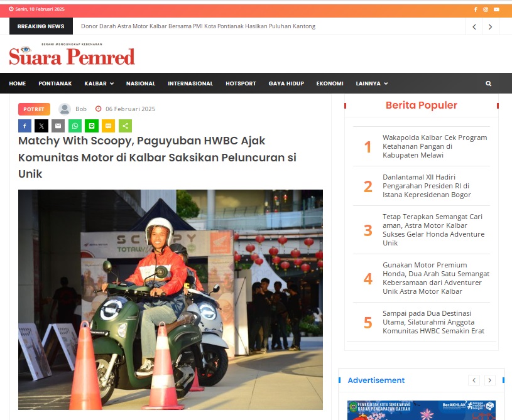Click rank number 4 in Berita Populer
This screenshot has height=420, width=512.
click(368, 278)
